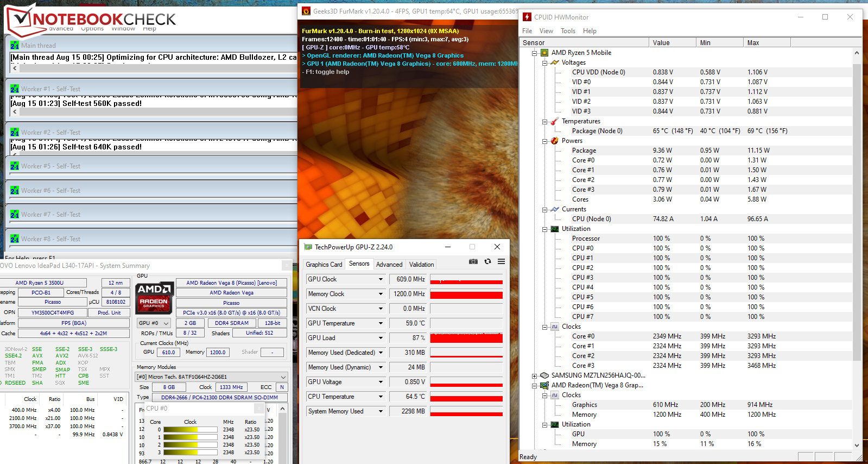868x464 pixels.
Task: Click the SAMSUNG MZ7LN256HAJQ drive icon
Action: pos(544,375)
